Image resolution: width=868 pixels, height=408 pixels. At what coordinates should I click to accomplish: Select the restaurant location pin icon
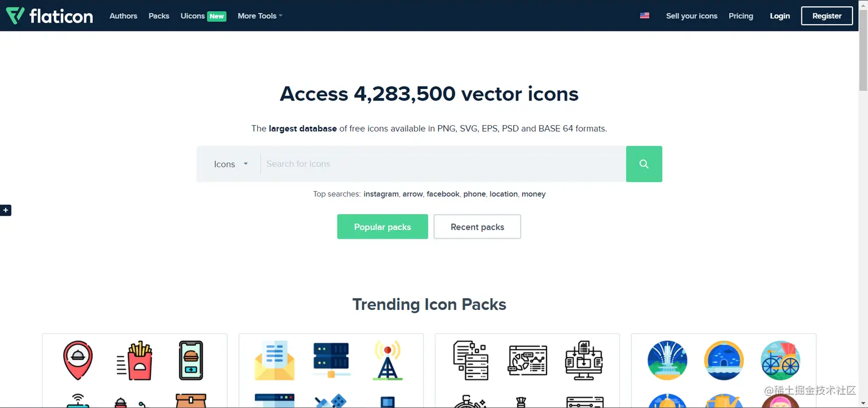click(x=78, y=360)
